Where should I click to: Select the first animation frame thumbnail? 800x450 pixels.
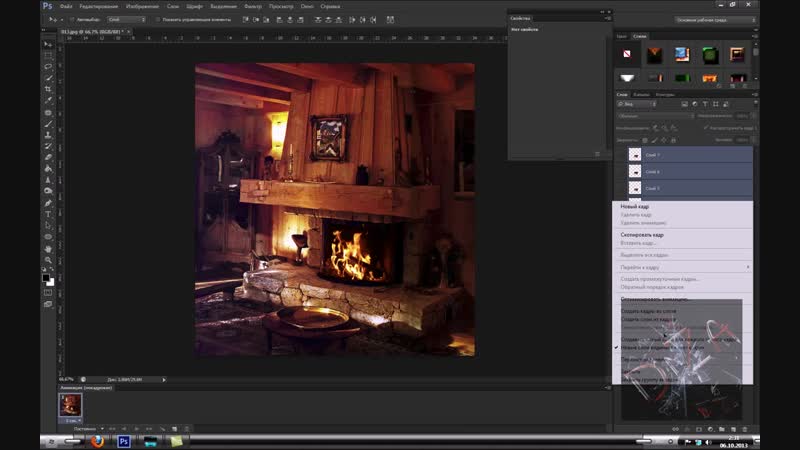tap(70, 404)
